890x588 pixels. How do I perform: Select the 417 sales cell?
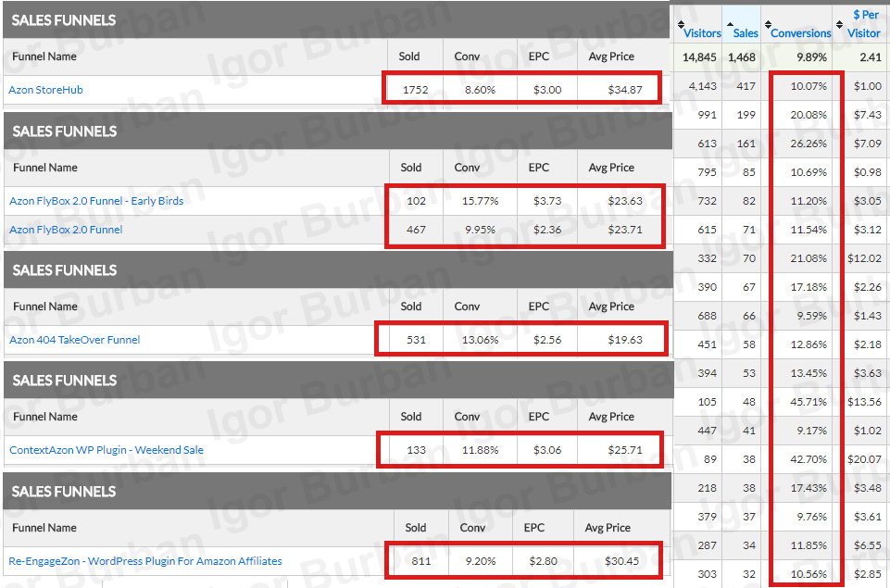(746, 86)
